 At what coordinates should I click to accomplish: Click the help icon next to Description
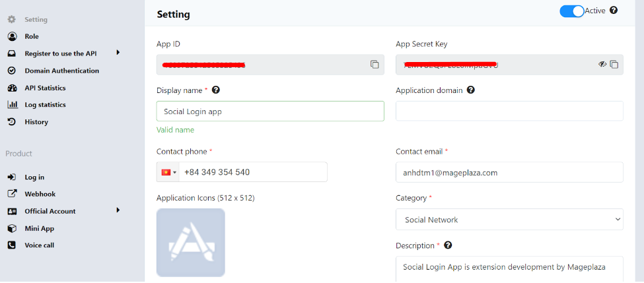click(x=448, y=245)
